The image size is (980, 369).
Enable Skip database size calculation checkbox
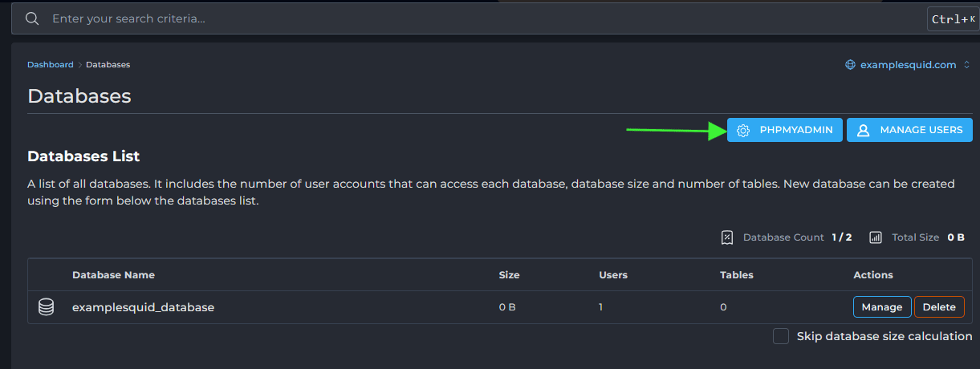coord(780,336)
